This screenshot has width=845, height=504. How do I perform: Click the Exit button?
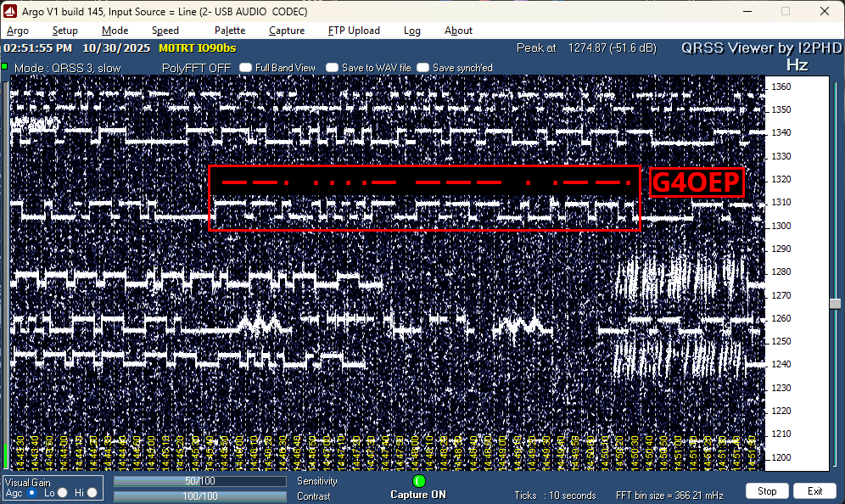814,491
